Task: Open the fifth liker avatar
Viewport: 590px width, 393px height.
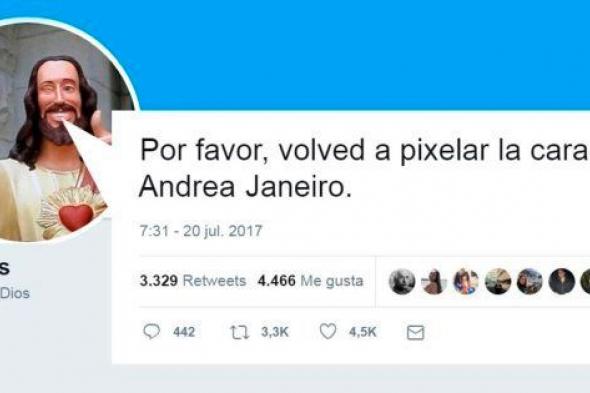Action: pyautogui.click(x=529, y=282)
